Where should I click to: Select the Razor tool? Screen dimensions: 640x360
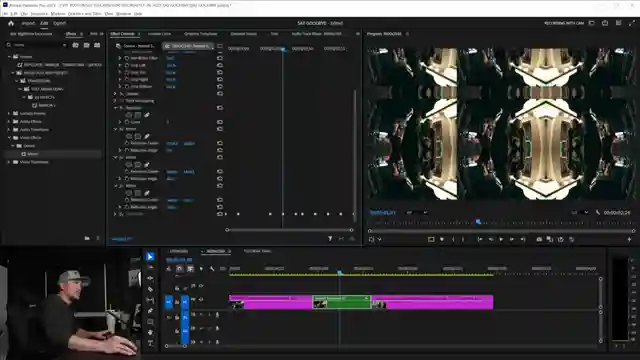pos(150,289)
